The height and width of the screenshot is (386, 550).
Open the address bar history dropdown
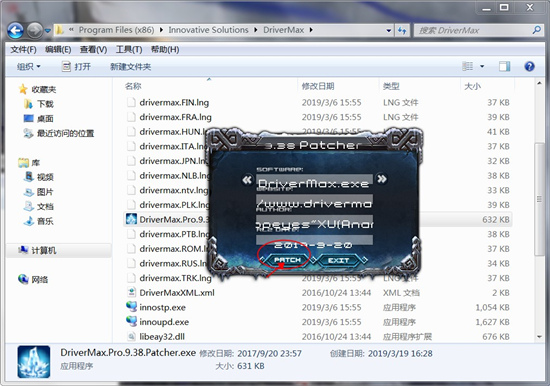point(388,31)
